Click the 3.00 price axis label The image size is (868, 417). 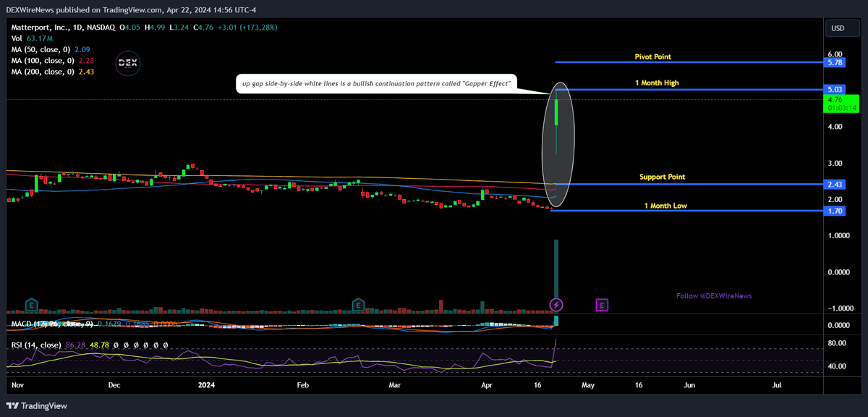835,163
